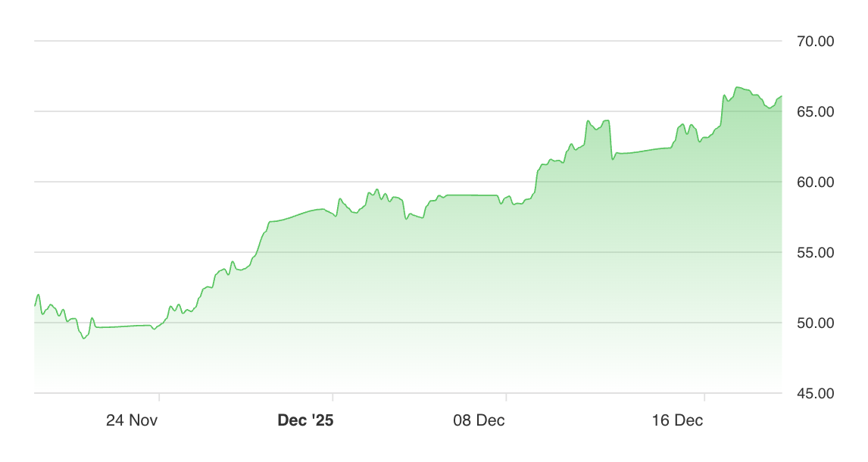Click the 24 Nov date label
The width and height of the screenshot is (868, 462).
coord(132,420)
